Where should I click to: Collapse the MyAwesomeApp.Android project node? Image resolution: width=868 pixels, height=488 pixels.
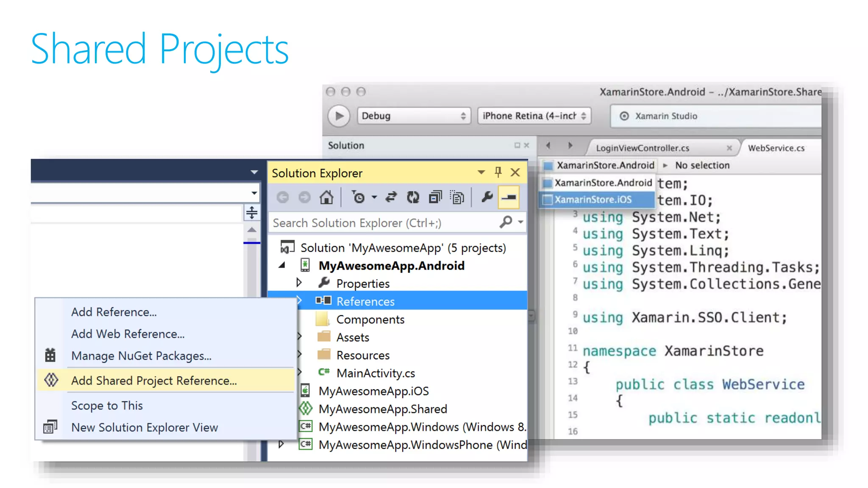(x=282, y=266)
